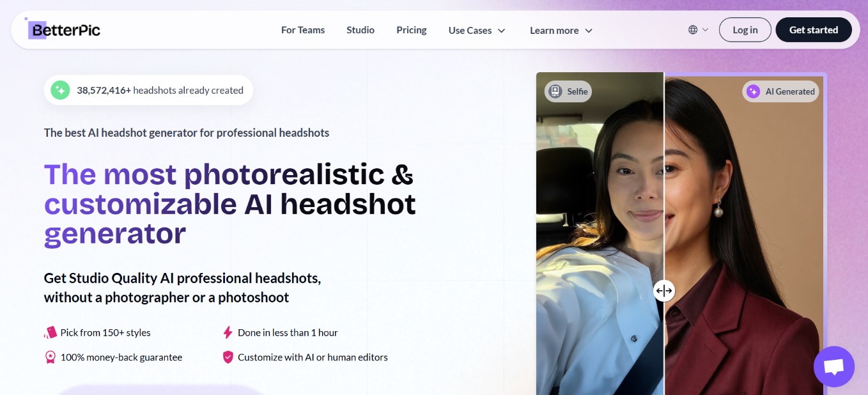Image resolution: width=868 pixels, height=395 pixels.
Task: Click the Get started button
Action: point(814,30)
